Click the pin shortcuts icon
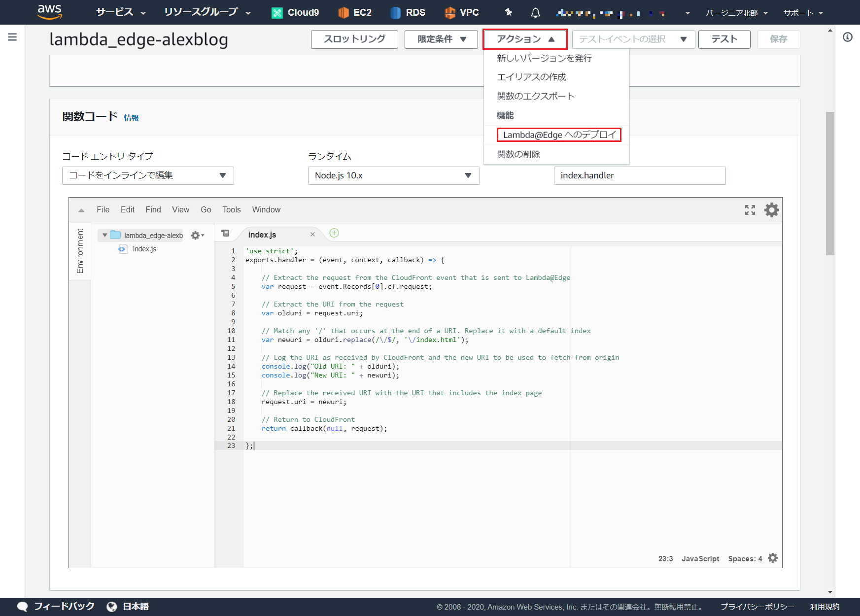860x616 pixels. click(x=509, y=12)
